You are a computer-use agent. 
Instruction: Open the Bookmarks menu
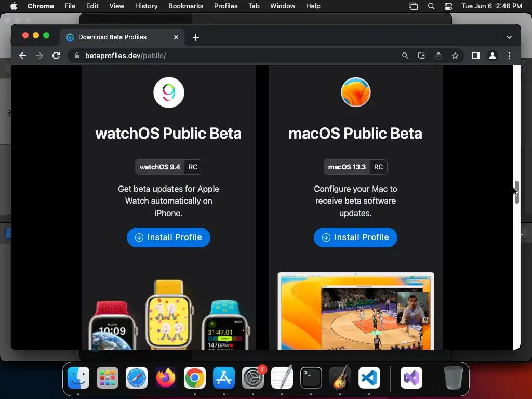[x=185, y=6]
